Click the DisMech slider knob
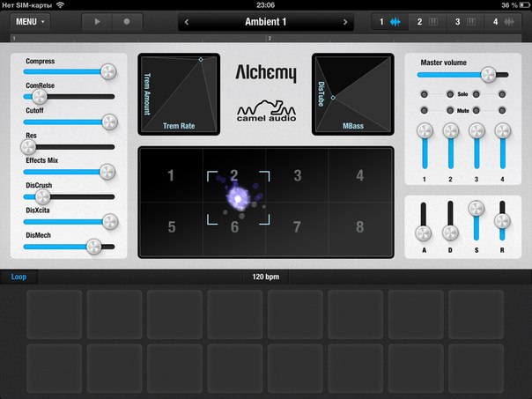The image size is (532, 399). tap(93, 247)
